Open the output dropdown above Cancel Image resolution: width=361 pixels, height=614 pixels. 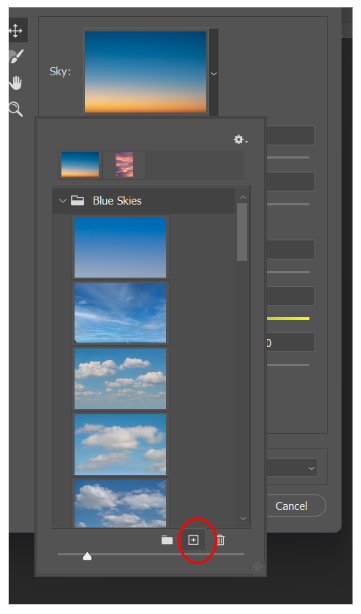(292, 468)
